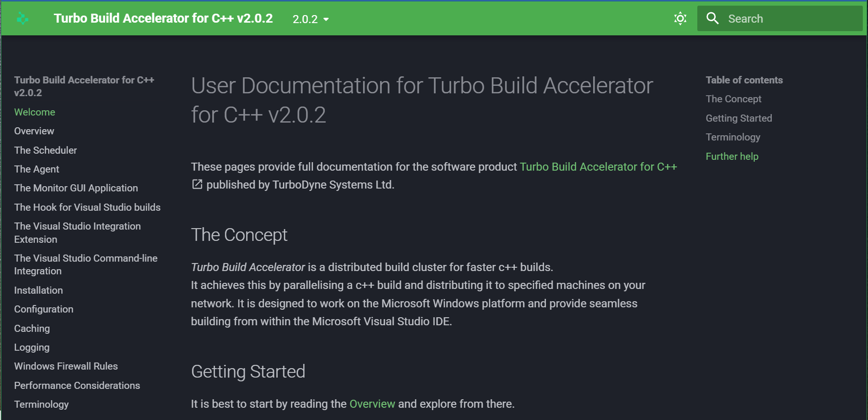Click Further help in the table of contents
The width and height of the screenshot is (868, 420).
(732, 156)
